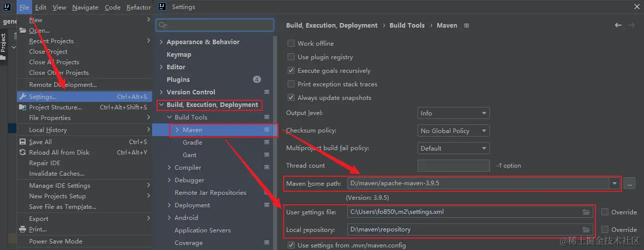Expand the Version Control settings node
Viewport: 644px width, 250px height.
tap(161, 92)
